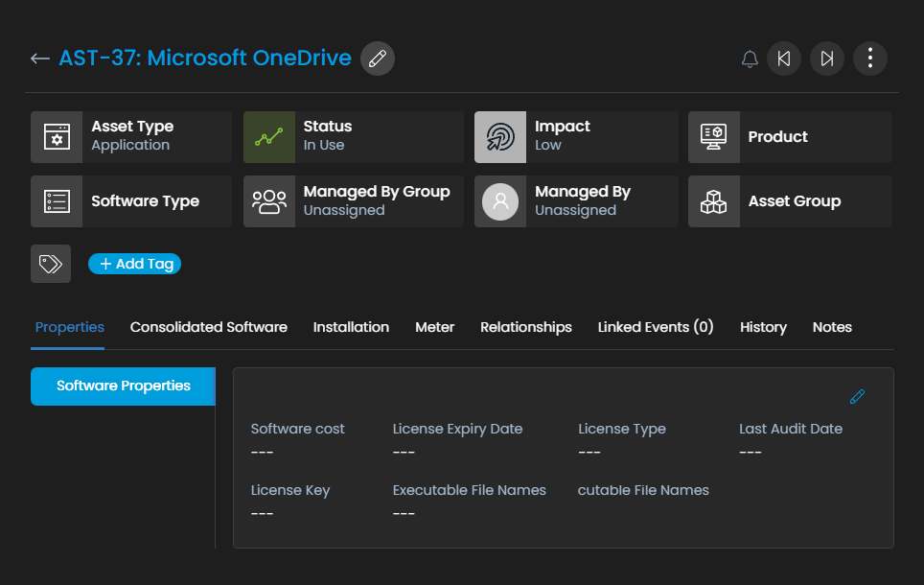Click the Managed By Group people icon

(269, 201)
